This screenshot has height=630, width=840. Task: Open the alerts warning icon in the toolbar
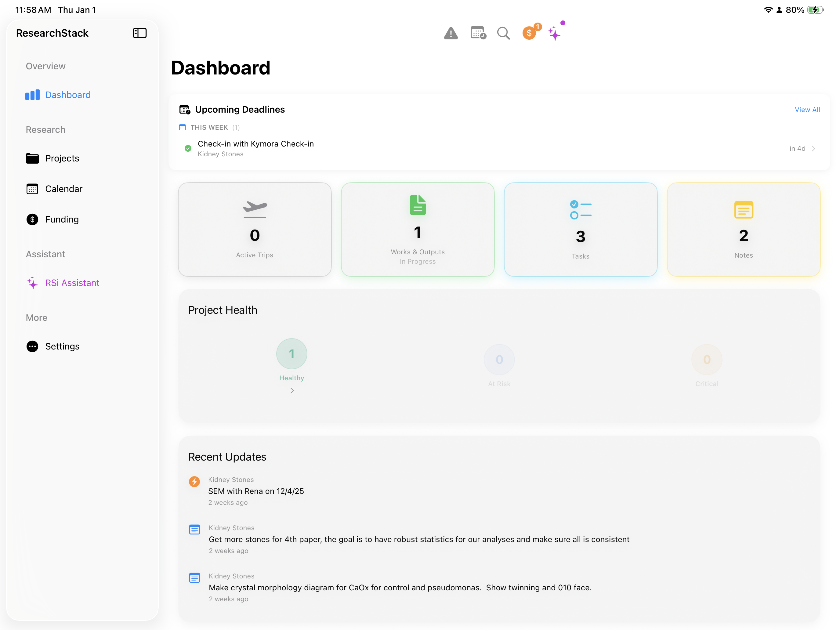pos(451,33)
